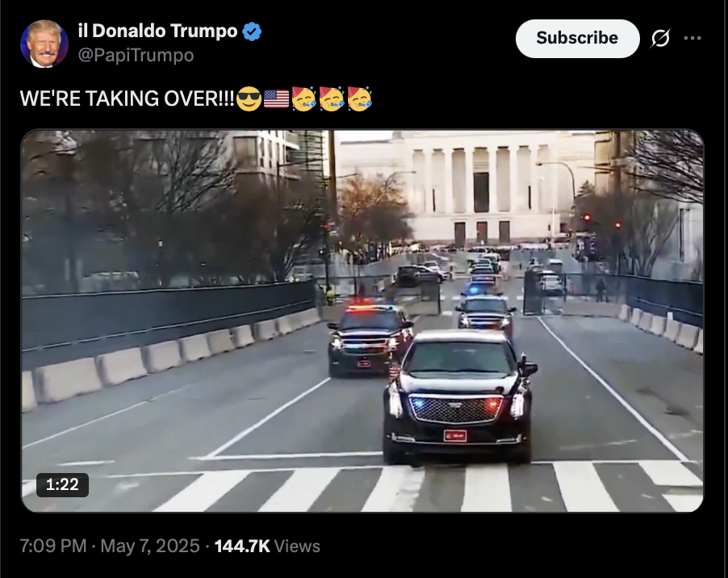
Task: Click the 1:22 video duration badge
Action: 62,484
